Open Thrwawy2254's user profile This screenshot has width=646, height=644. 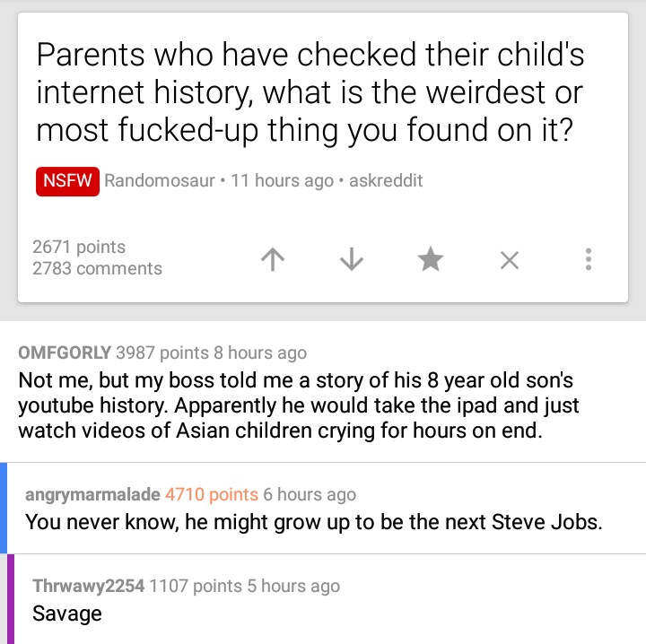(87, 587)
